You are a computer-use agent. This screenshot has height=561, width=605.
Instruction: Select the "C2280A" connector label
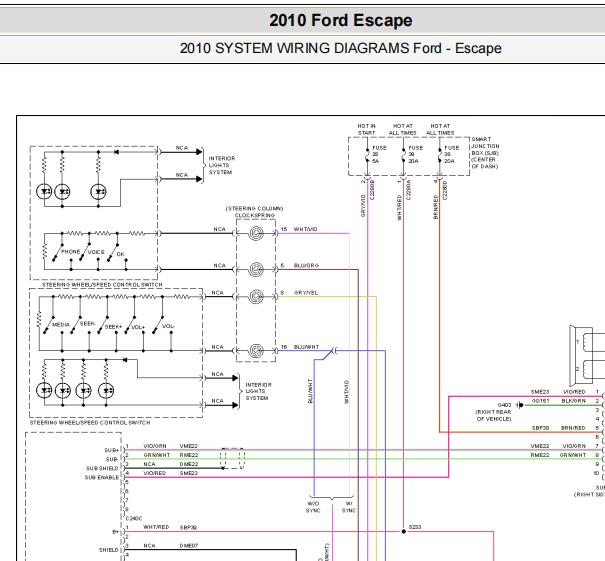click(x=409, y=190)
